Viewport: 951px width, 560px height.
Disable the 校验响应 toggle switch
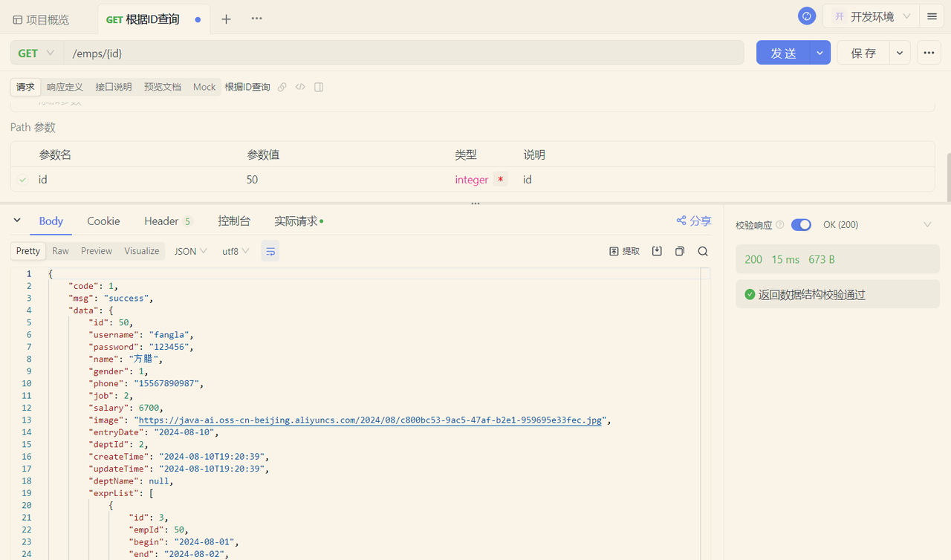(x=800, y=224)
